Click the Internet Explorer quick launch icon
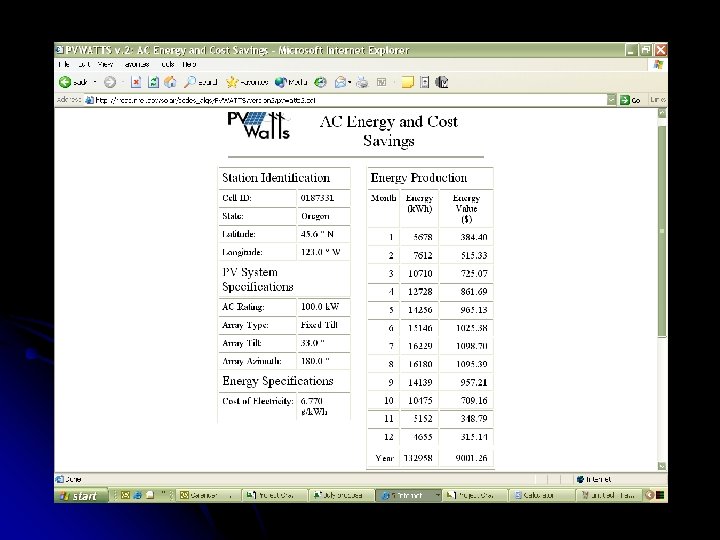Screen dimensions: 720x540 137,495
